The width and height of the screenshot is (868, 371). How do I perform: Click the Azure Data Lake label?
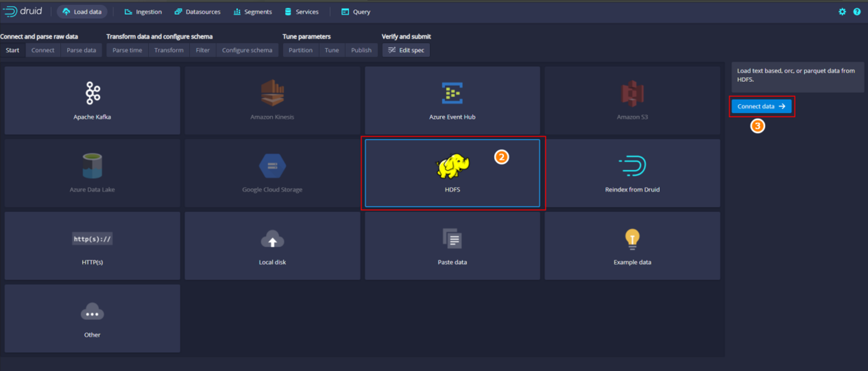(x=92, y=190)
